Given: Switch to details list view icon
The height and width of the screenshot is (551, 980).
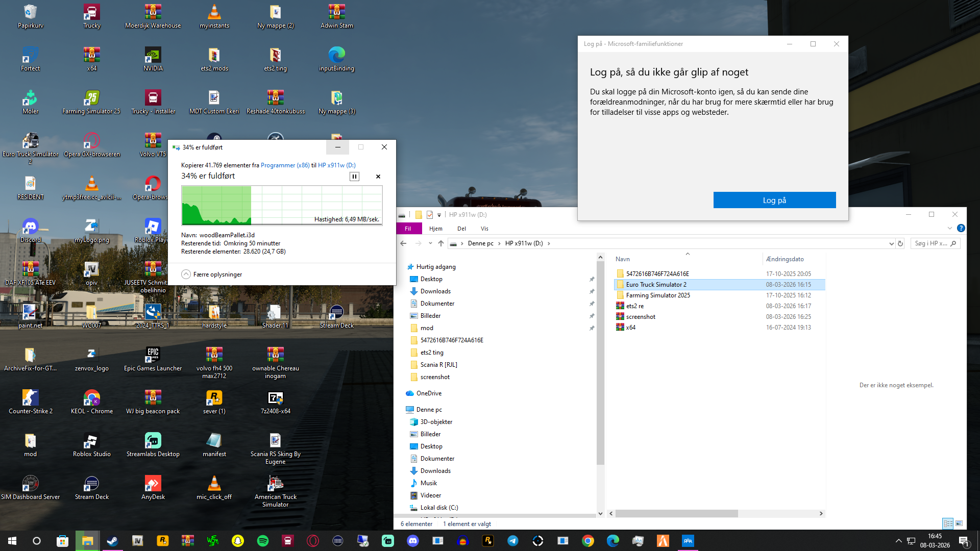Looking at the screenshot, I should [948, 523].
